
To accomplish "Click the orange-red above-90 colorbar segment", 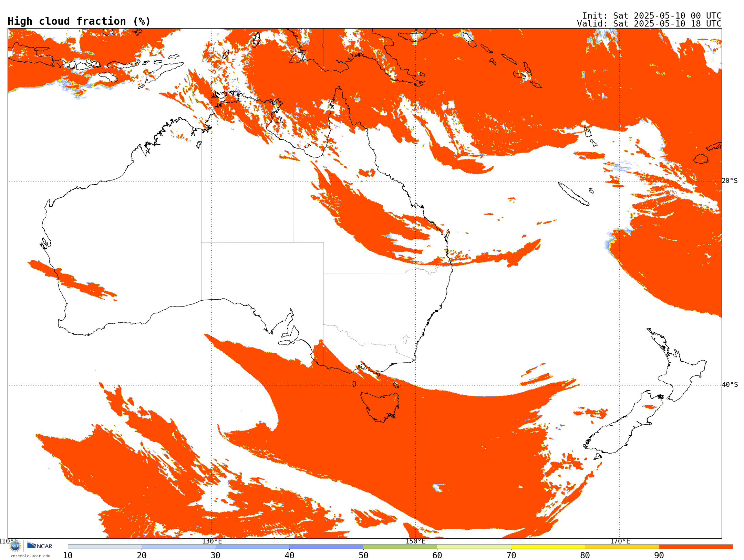I will pyautogui.click(x=696, y=547).
